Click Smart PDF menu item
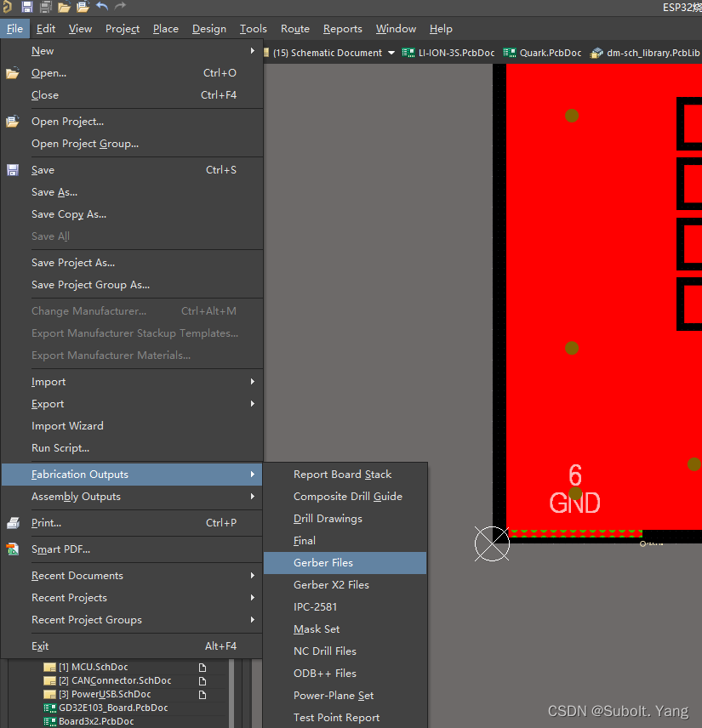The image size is (702, 728). [x=60, y=549]
